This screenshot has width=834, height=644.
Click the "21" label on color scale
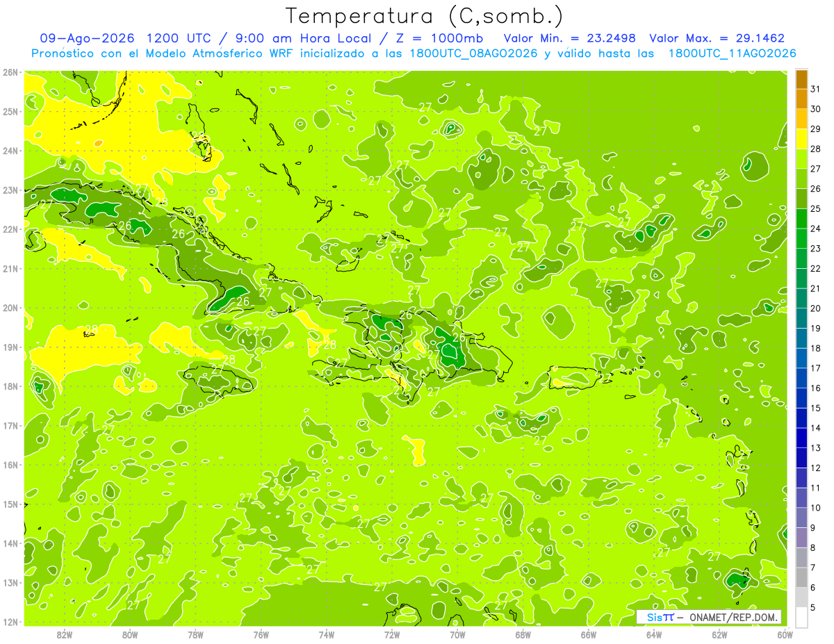coord(816,288)
